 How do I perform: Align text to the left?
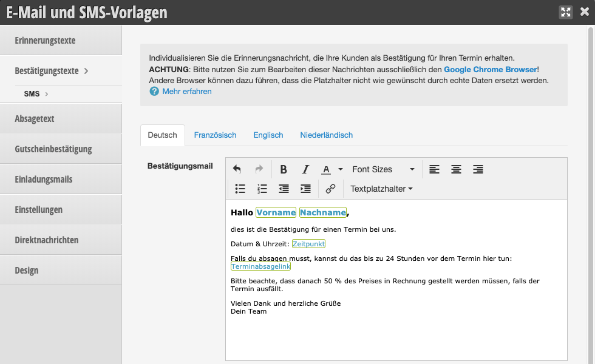coord(434,169)
